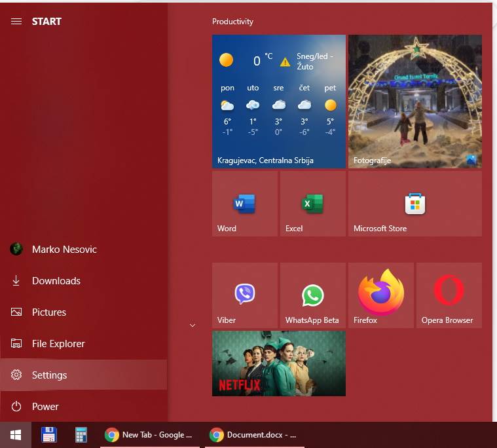Open Settings from the Start menu
Image resolution: width=497 pixels, height=448 pixels.
pos(84,375)
